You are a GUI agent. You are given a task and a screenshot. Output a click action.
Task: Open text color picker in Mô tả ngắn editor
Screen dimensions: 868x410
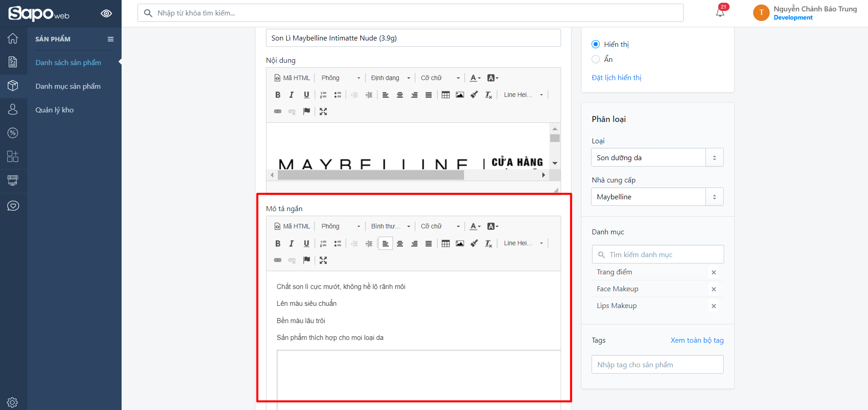tap(475, 226)
